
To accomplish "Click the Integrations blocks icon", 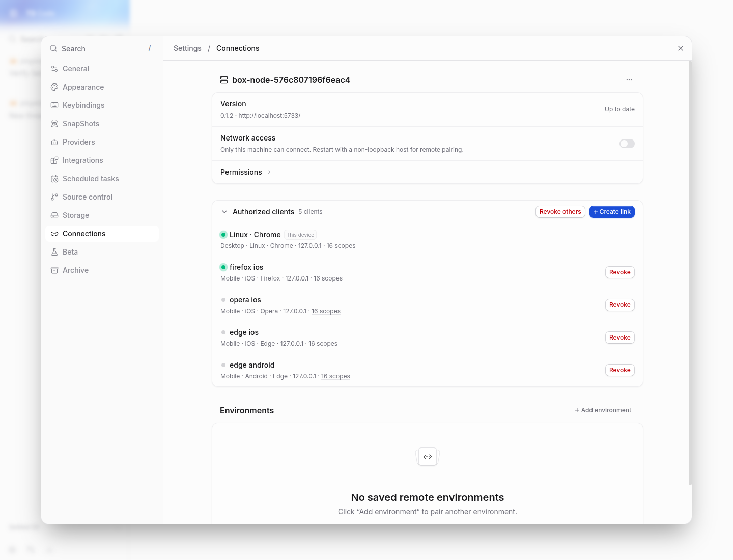I will tap(54, 160).
